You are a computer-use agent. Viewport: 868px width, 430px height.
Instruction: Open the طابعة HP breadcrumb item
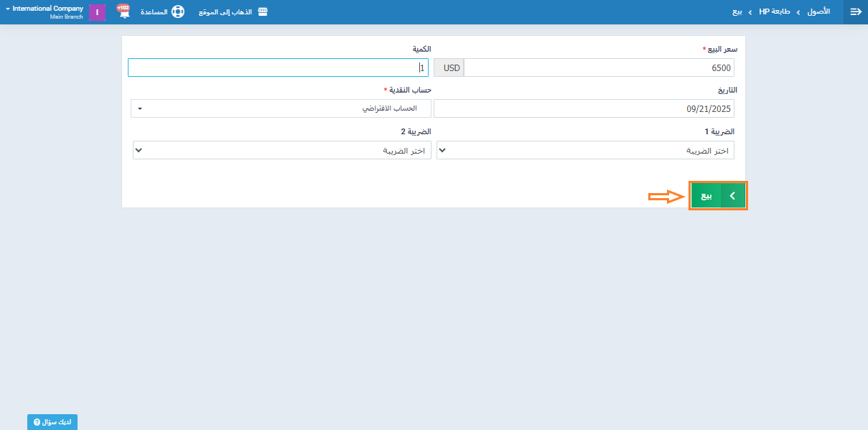[x=774, y=12]
